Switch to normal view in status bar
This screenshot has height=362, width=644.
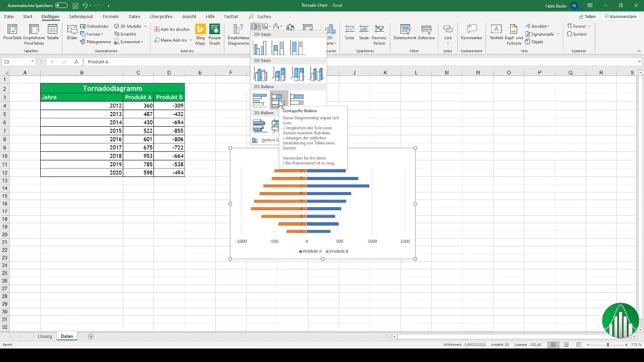point(553,344)
